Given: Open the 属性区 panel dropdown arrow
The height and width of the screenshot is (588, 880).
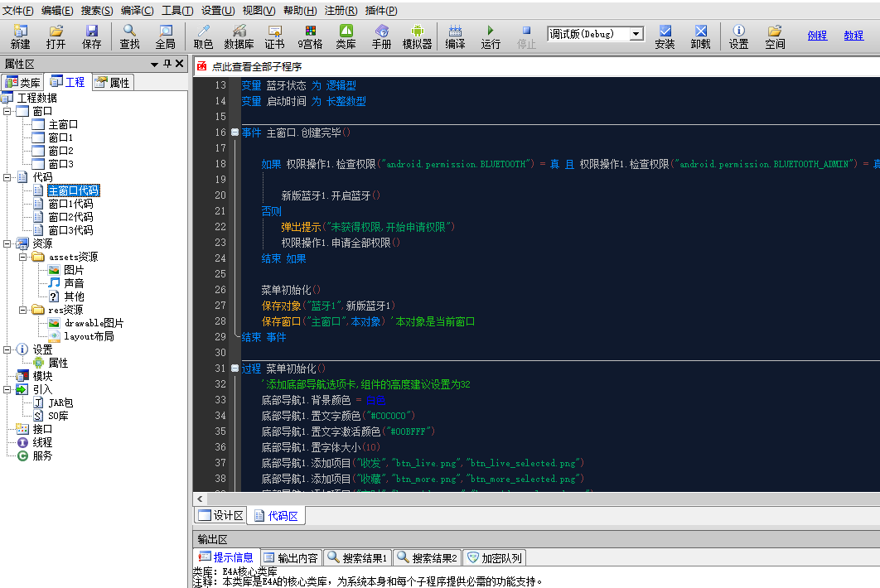Looking at the screenshot, I should point(154,65).
